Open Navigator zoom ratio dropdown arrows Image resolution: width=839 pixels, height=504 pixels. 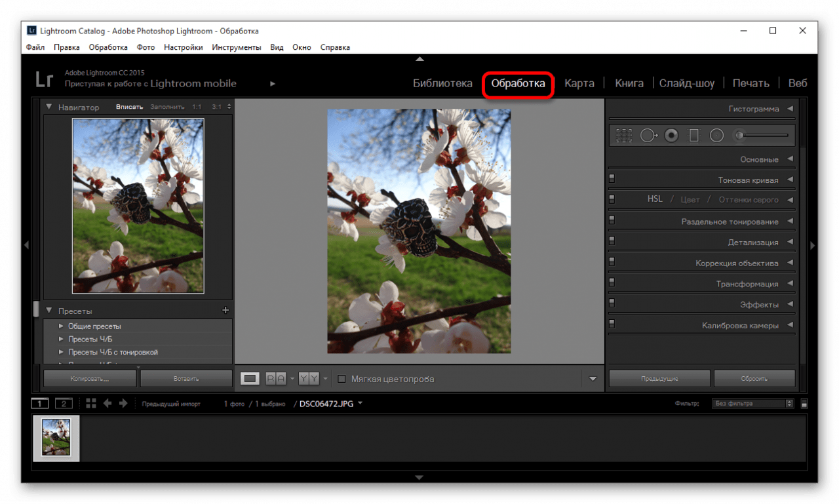(x=229, y=106)
